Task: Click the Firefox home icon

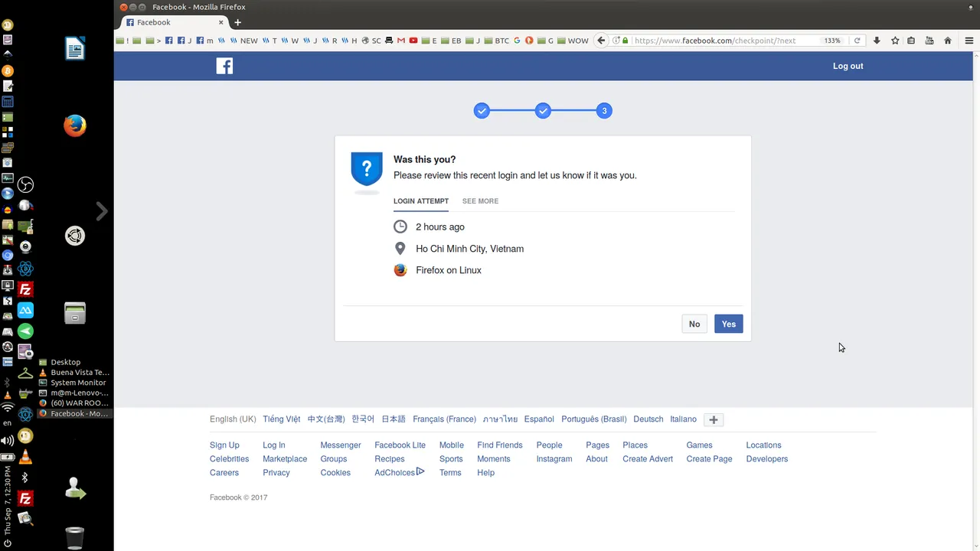Action: click(948, 41)
